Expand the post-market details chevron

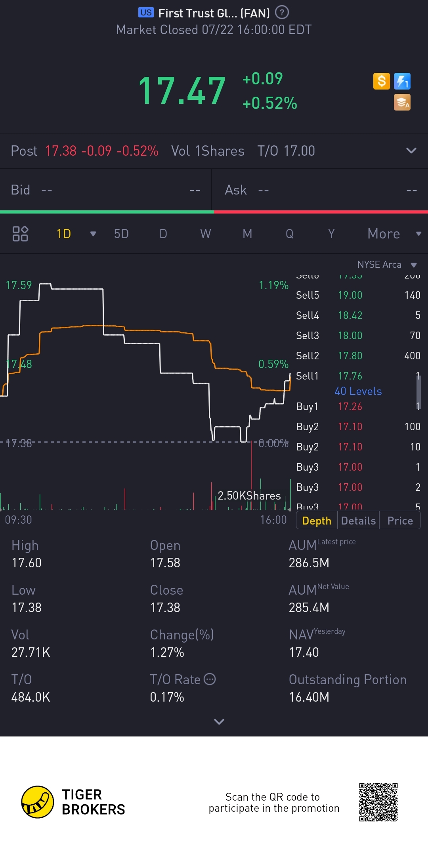[411, 151]
